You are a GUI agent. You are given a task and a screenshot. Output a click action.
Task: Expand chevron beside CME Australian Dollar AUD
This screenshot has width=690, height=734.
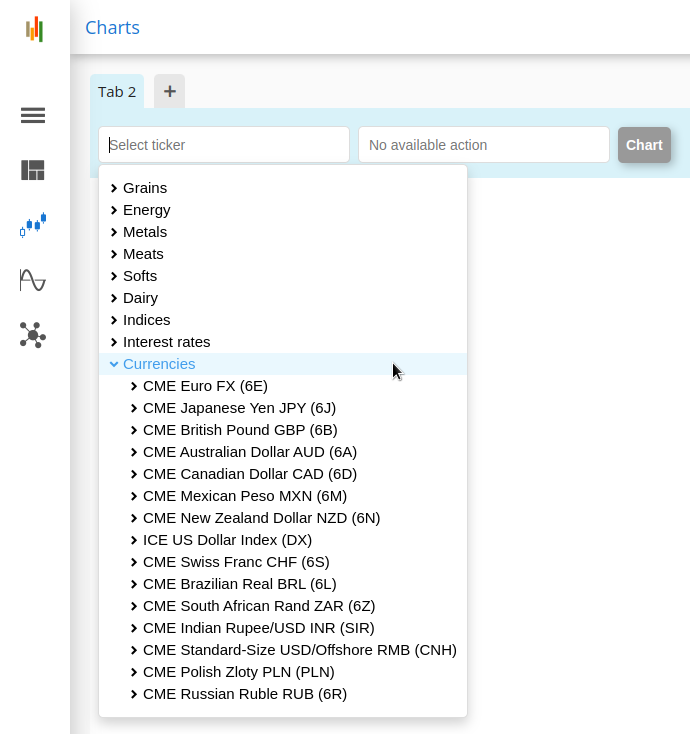tap(134, 452)
